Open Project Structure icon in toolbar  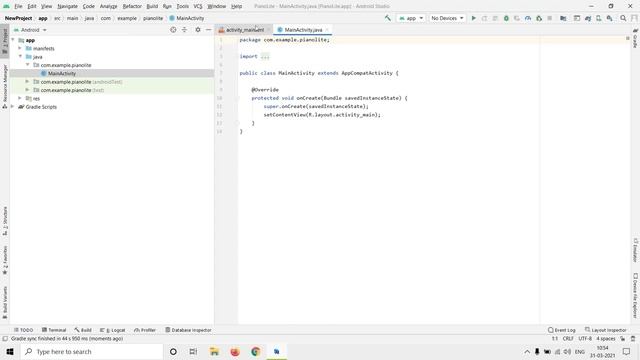(563, 18)
